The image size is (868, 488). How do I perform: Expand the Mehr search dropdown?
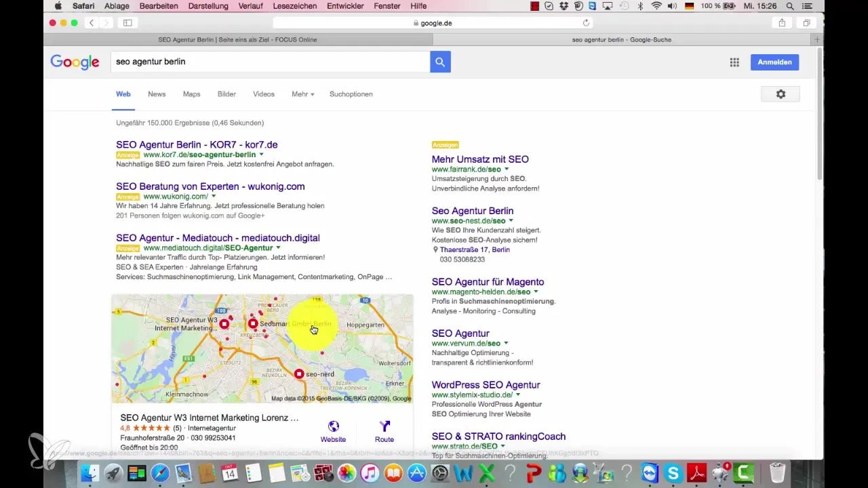303,94
